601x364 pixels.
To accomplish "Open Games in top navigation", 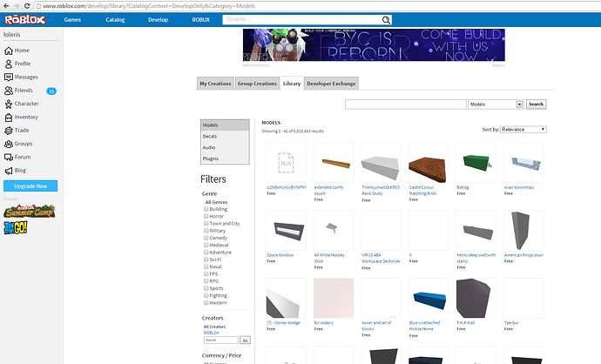I will (72, 19).
